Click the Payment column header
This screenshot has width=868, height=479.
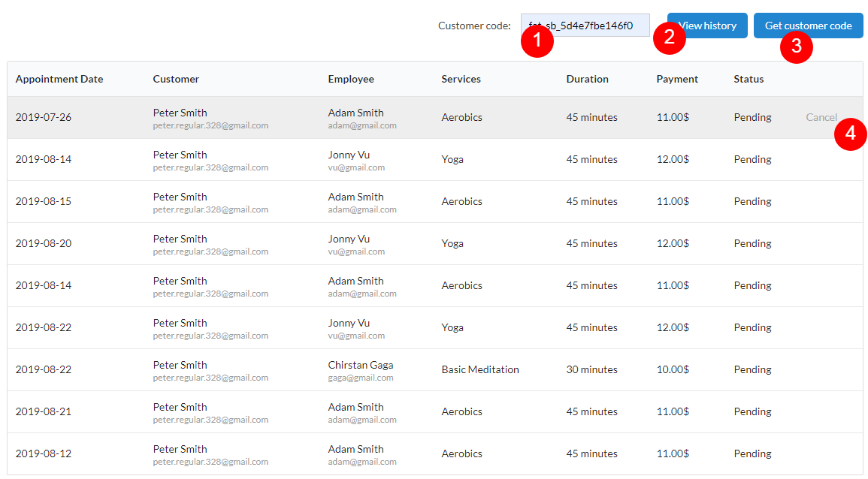[x=677, y=78]
